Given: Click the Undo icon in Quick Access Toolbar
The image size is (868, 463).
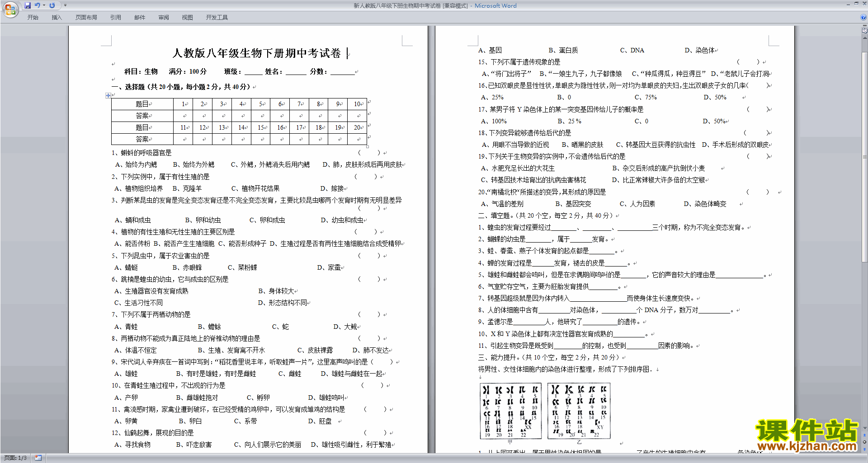Looking at the screenshot, I should [38, 5].
